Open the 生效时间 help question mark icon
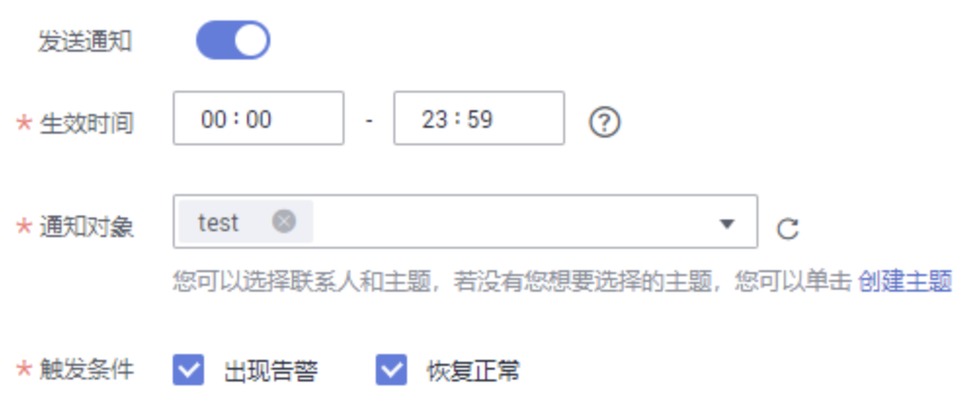Image resolution: width=980 pixels, height=398 pixels. (604, 122)
